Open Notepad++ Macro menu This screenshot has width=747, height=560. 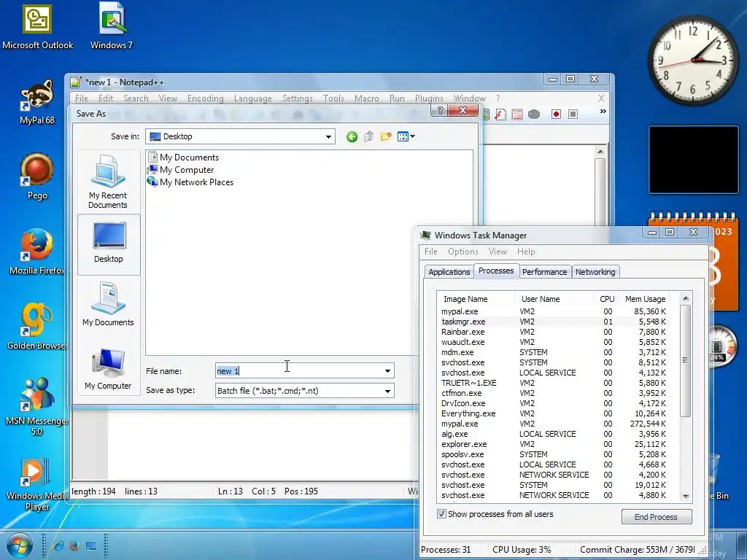coord(366,98)
